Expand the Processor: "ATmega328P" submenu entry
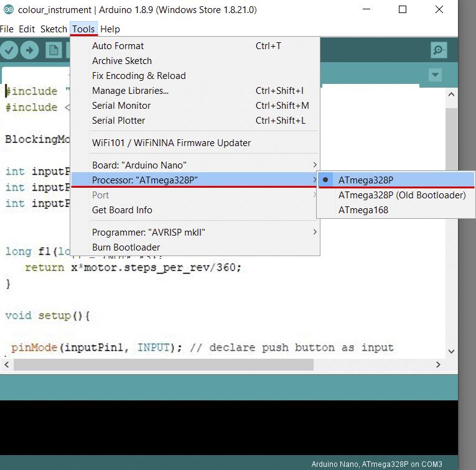 click(195, 180)
